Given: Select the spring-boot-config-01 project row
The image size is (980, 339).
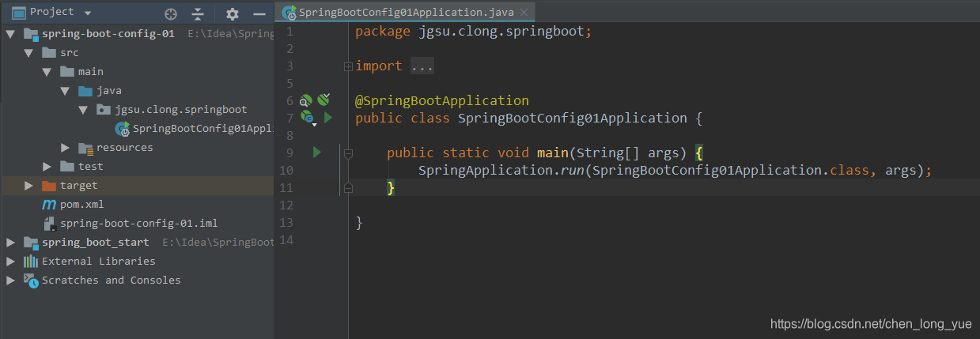Looking at the screenshot, I should pos(137,34).
